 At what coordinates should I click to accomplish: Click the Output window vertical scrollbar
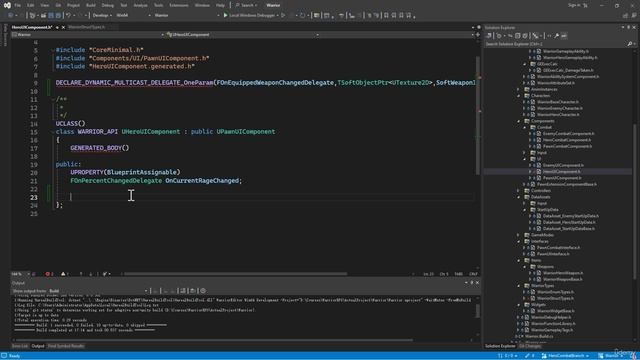(x=477, y=311)
